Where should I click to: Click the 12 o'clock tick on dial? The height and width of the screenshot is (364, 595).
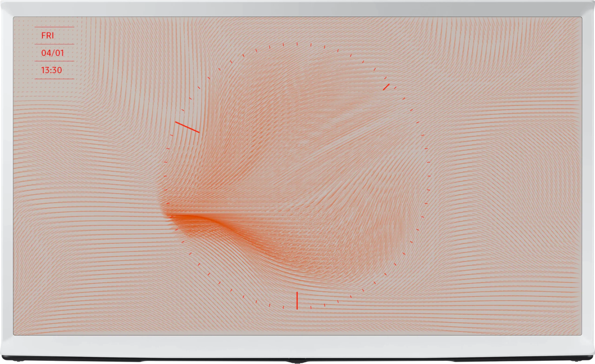coord(297,43)
